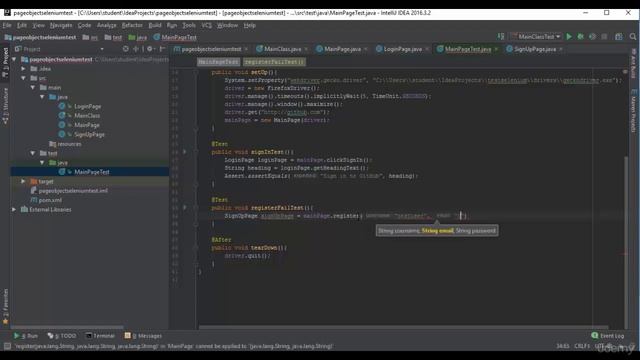This screenshot has height=360, width=640.
Task: Open the Event Log
Action: (608, 336)
